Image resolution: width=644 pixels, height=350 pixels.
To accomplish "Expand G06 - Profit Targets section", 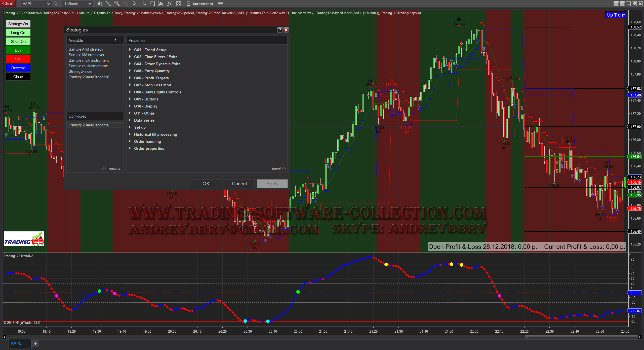I will (130, 78).
